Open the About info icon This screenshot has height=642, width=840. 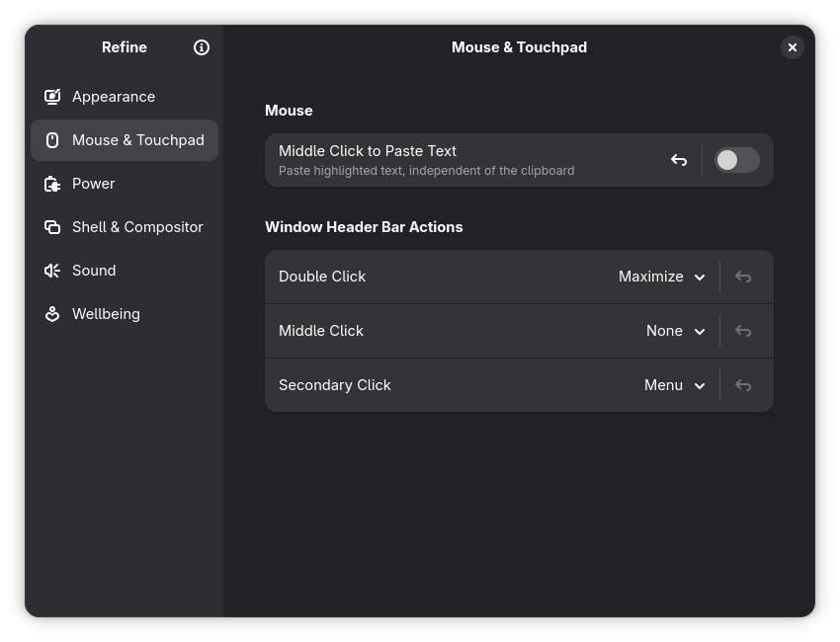point(202,47)
